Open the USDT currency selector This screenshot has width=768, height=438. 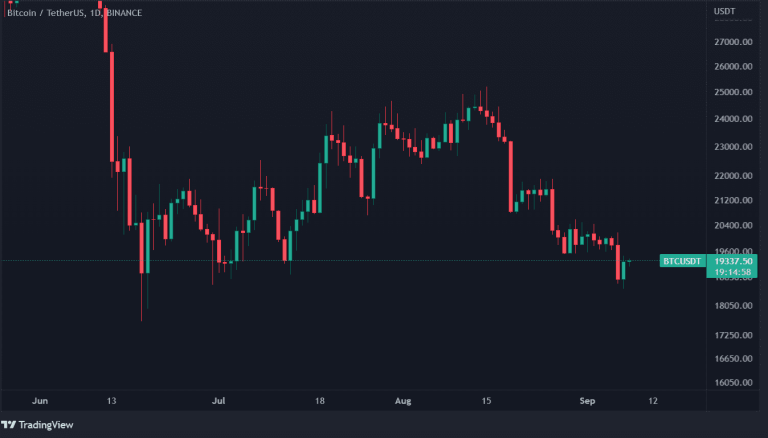coord(724,11)
